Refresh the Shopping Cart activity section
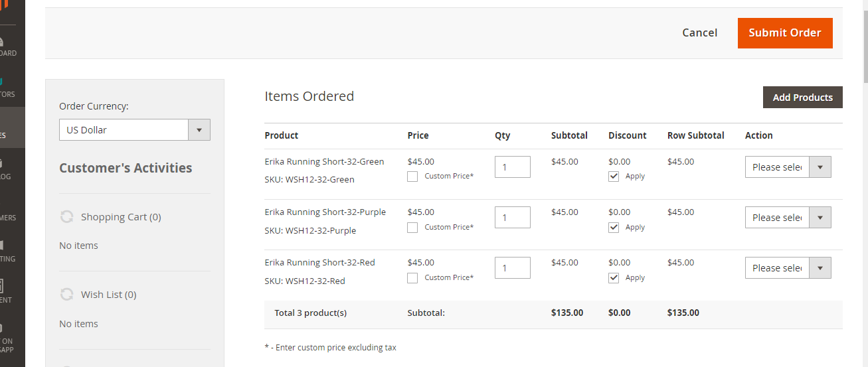 point(66,217)
